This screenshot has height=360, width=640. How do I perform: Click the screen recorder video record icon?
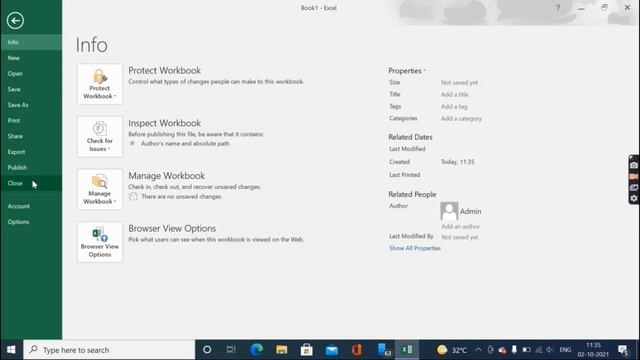click(634, 176)
